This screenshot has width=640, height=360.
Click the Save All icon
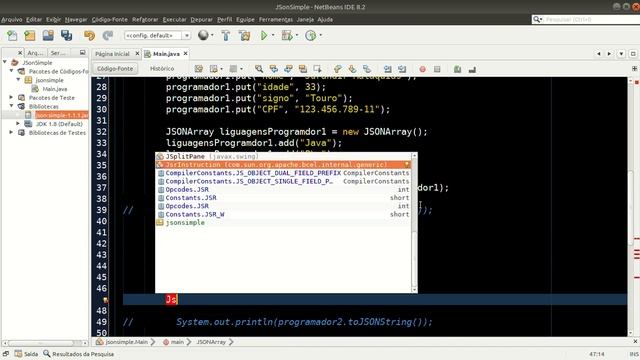(66, 36)
